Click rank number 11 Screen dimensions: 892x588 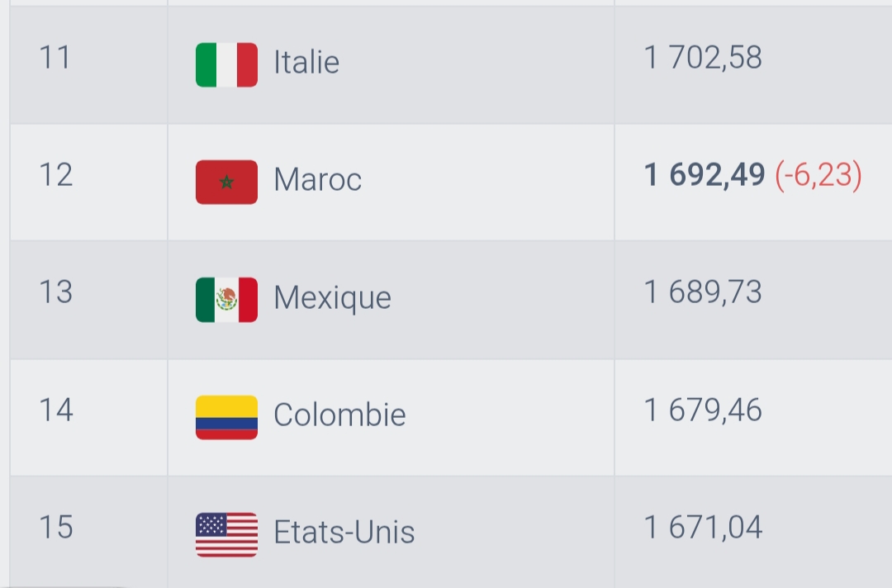coord(55,58)
